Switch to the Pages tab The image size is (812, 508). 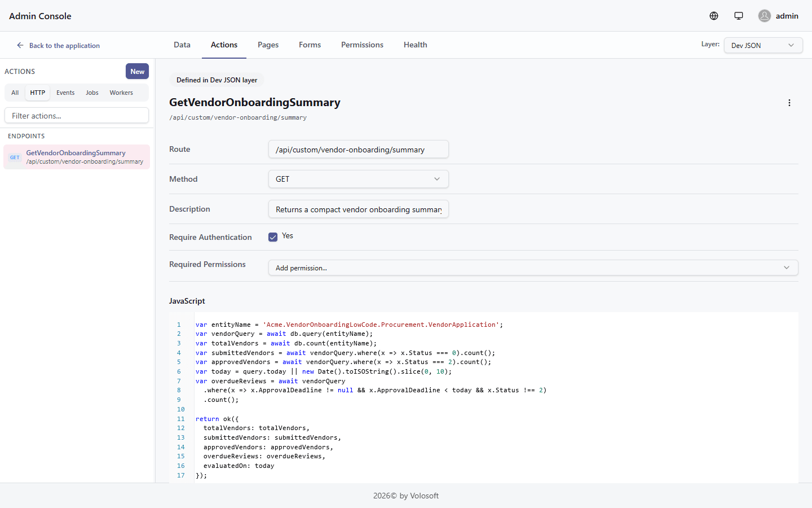pyautogui.click(x=268, y=45)
